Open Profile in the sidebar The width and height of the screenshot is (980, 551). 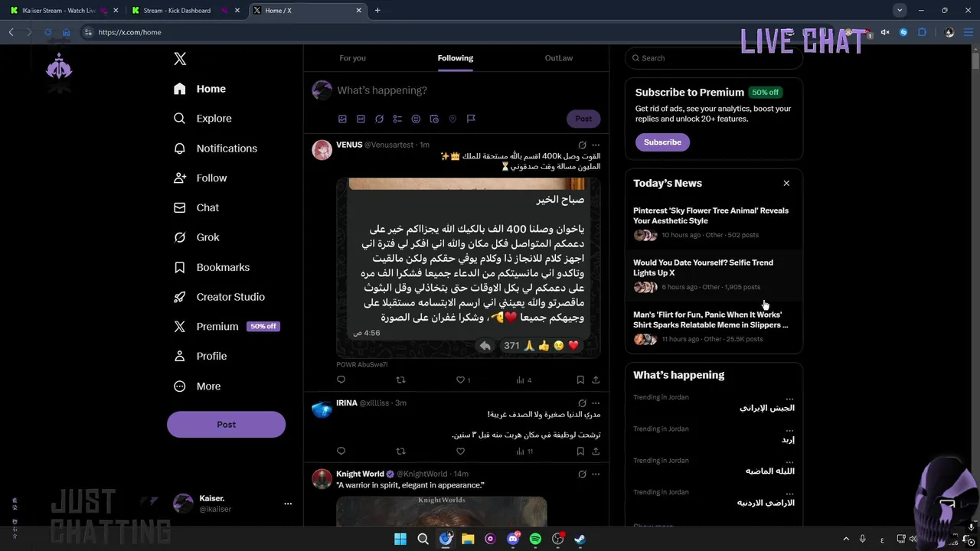coord(201,356)
